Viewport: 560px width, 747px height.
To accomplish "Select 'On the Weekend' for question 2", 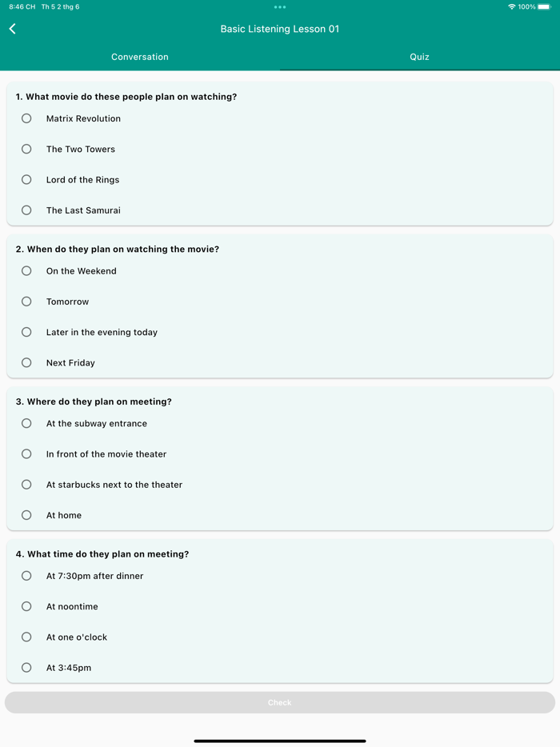I will point(26,270).
